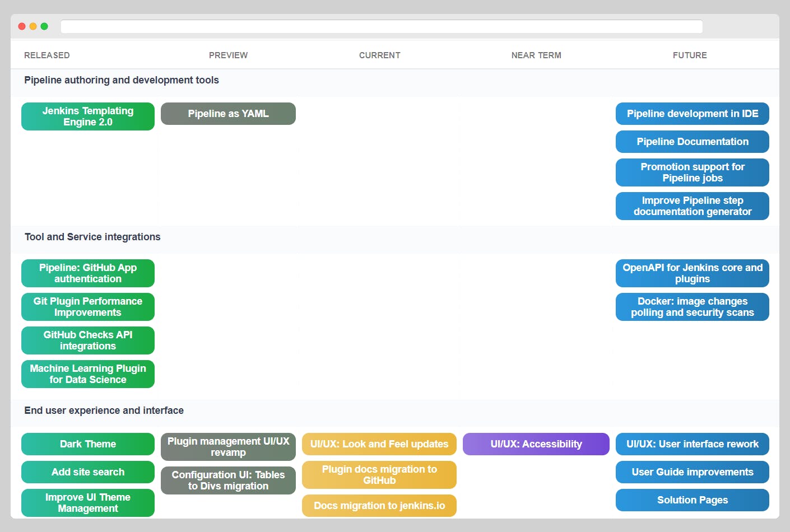
Task: Select the RELEASED column header
Action: 47,55
